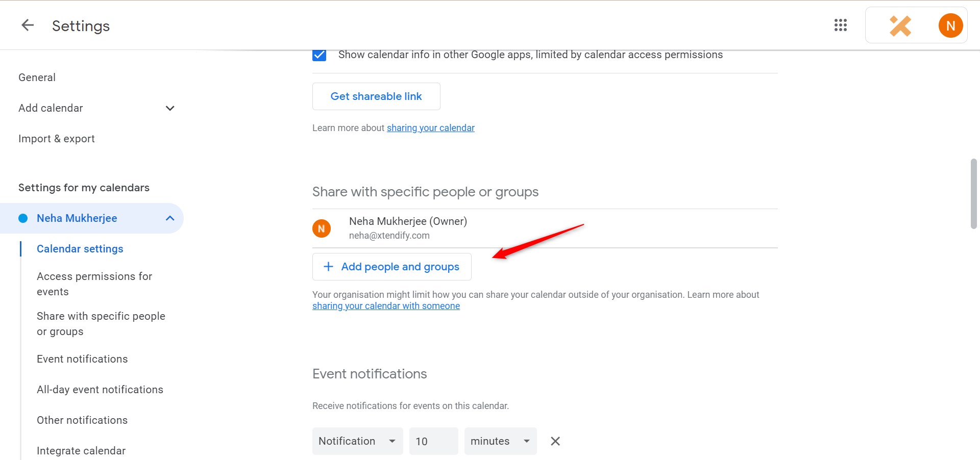This screenshot has height=460, width=980.
Task: Uncheck Show calendar info in other Google apps
Action: (x=318, y=55)
